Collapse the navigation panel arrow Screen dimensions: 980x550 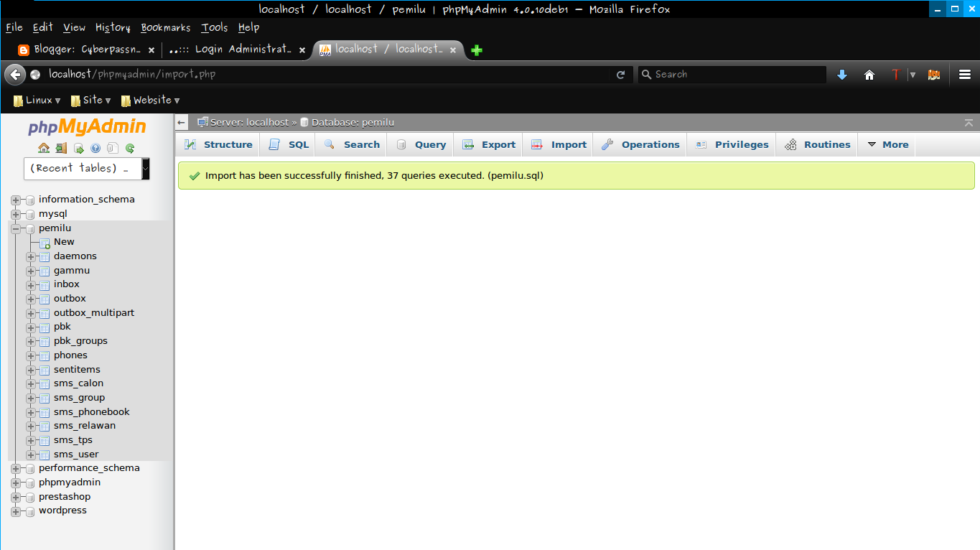point(181,122)
